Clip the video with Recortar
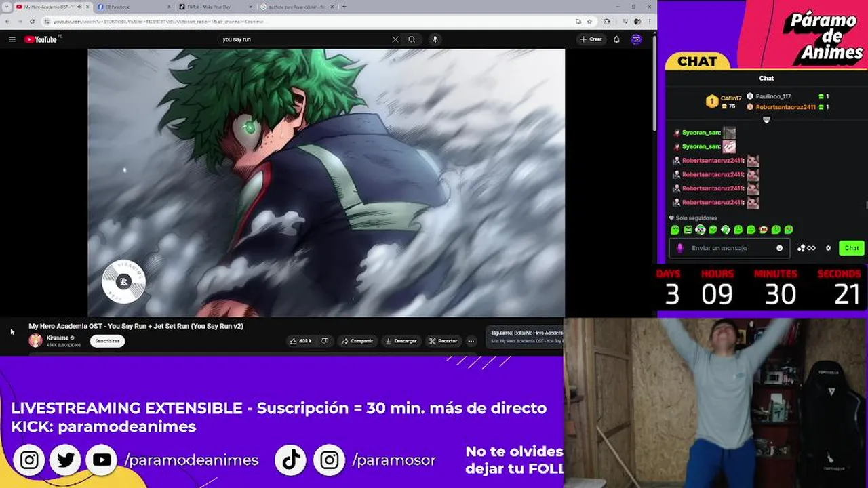868x488 pixels. click(443, 341)
